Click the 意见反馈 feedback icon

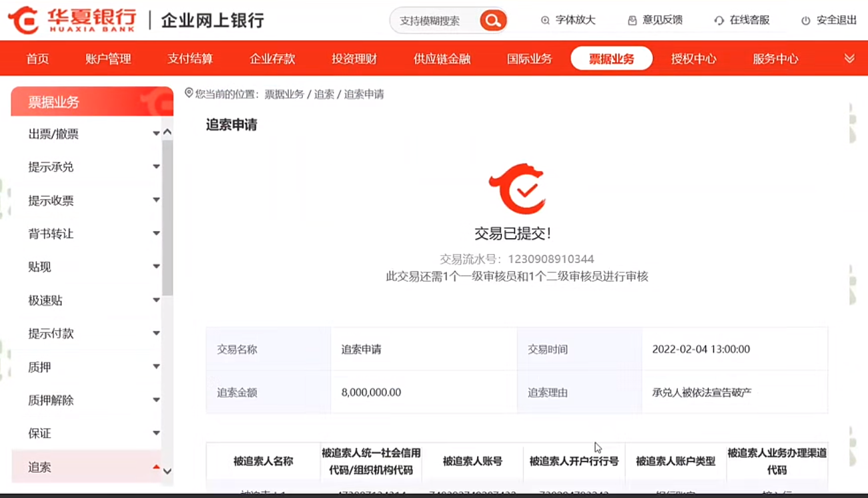632,21
